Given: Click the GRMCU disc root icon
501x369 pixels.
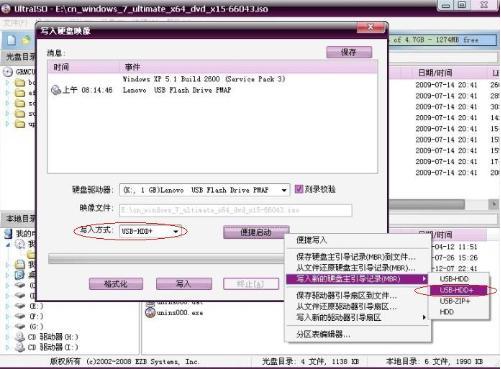Looking at the screenshot, I should pos(8,72).
